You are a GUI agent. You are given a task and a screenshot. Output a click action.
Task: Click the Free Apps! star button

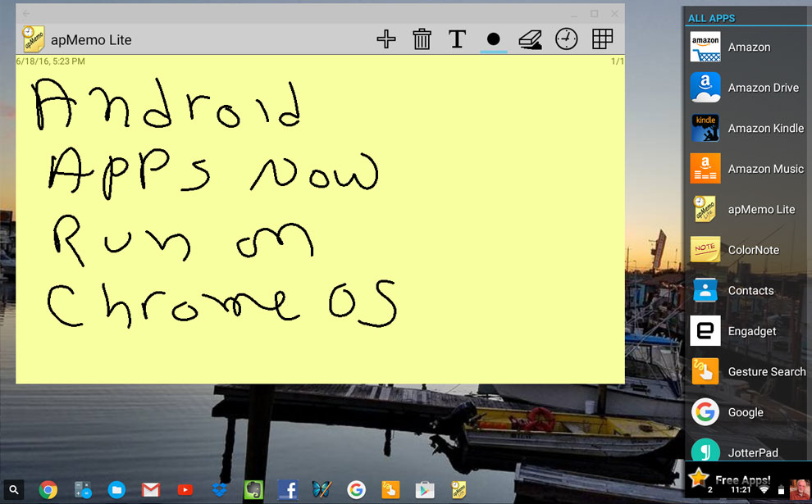point(698,477)
